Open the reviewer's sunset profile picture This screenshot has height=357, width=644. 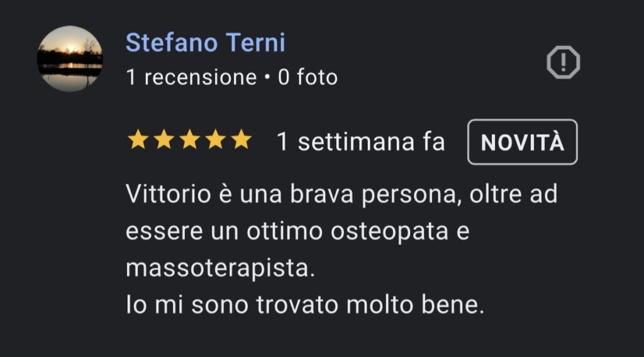(69, 59)
